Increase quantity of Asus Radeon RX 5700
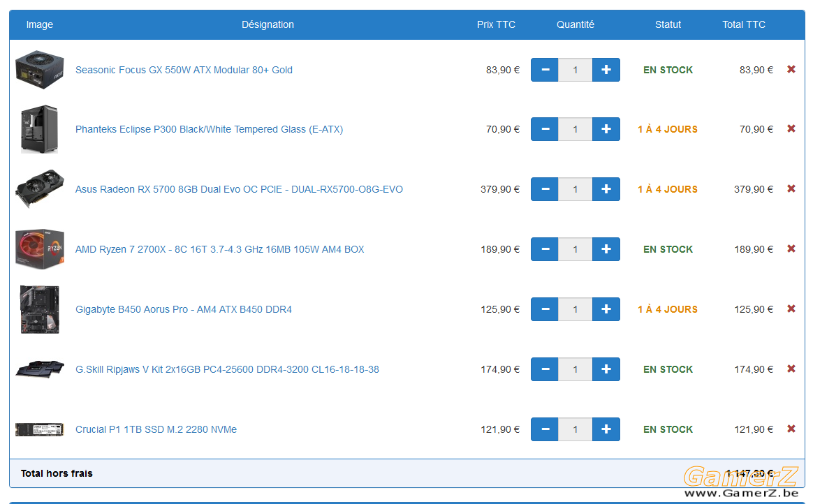Image resolution: width=813 pixels, height=504 pixels. pos(606,189)
